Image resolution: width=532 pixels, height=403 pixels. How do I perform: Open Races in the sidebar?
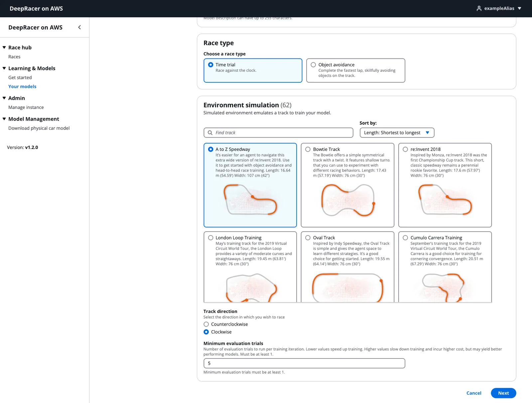point(14,57)
